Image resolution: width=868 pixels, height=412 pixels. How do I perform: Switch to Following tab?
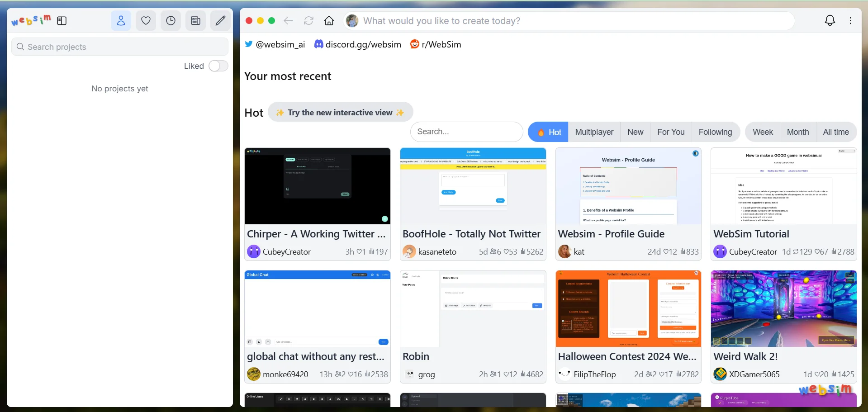pyautogui.click(x=715, y=132)
